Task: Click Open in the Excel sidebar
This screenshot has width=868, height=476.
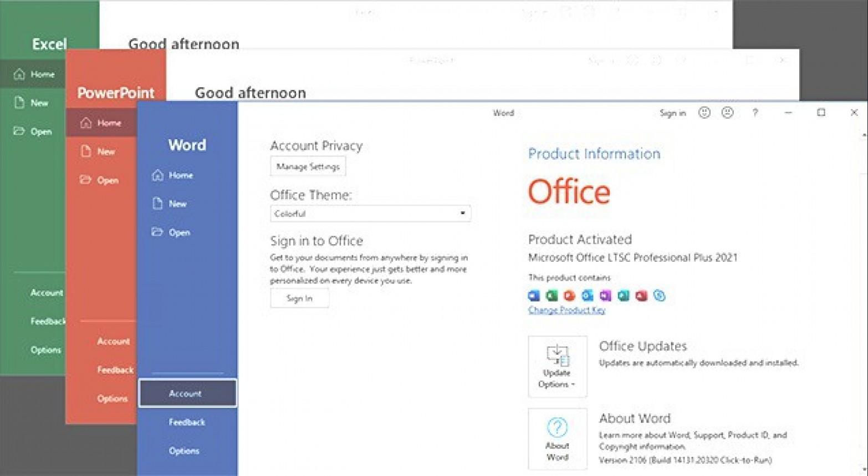Action: pos(33,131)
